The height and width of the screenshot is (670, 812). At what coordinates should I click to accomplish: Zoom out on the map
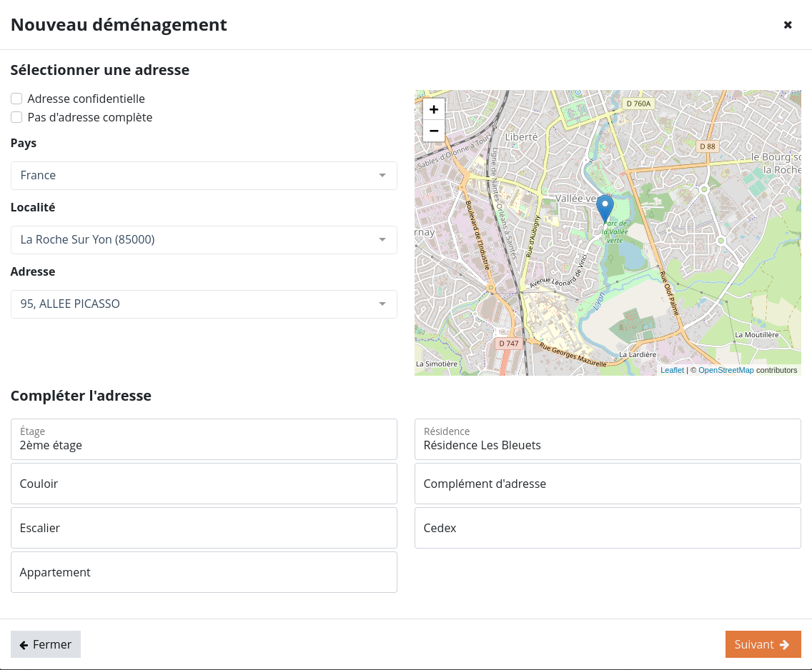click(433, 131)
